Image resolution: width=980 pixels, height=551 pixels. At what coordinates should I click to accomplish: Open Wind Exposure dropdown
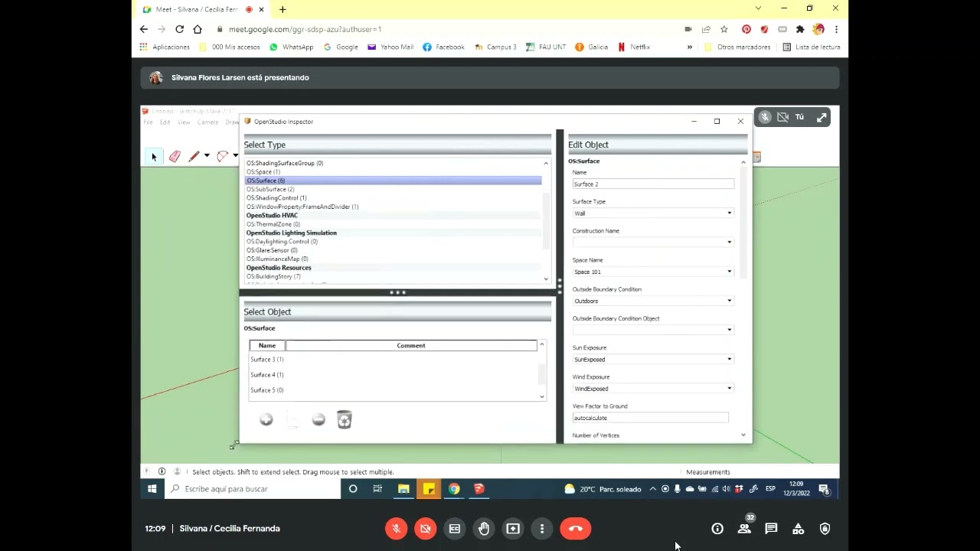pos(653,388)
